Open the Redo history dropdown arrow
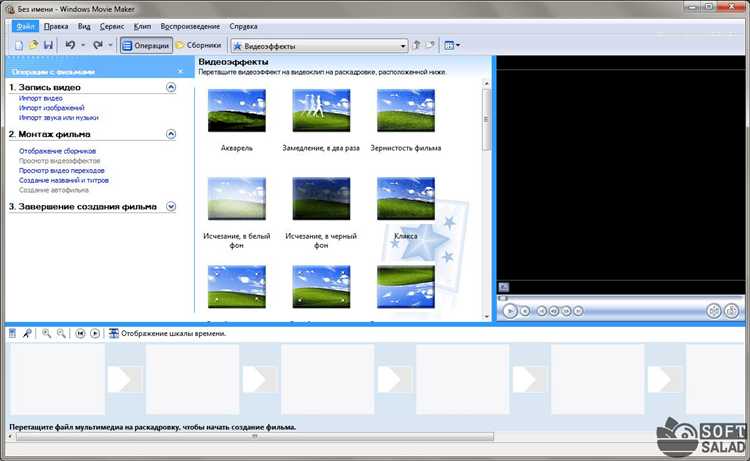 [110, 45]
